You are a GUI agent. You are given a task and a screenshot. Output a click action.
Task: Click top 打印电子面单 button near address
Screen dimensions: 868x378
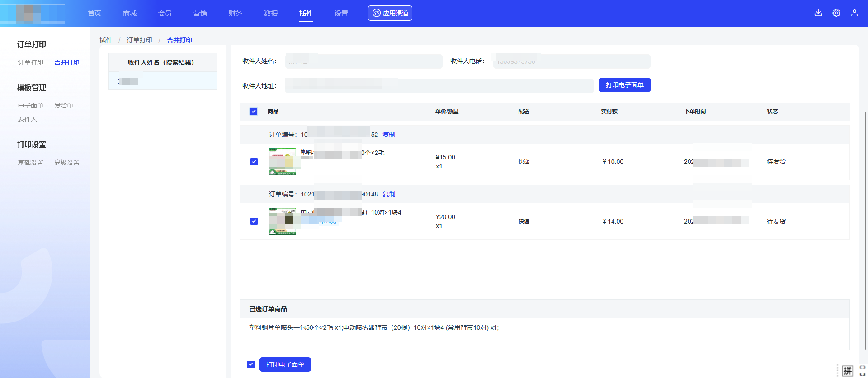click(x=624, y=85)
